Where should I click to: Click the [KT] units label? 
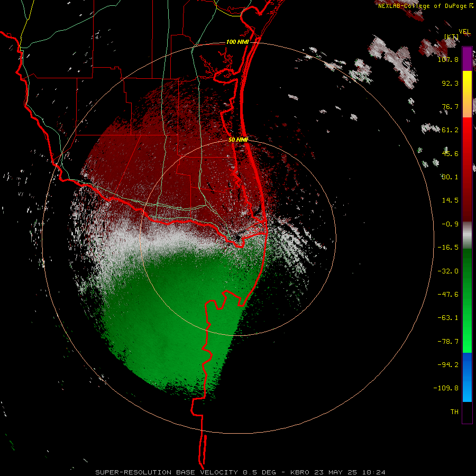tap(452, 37)
